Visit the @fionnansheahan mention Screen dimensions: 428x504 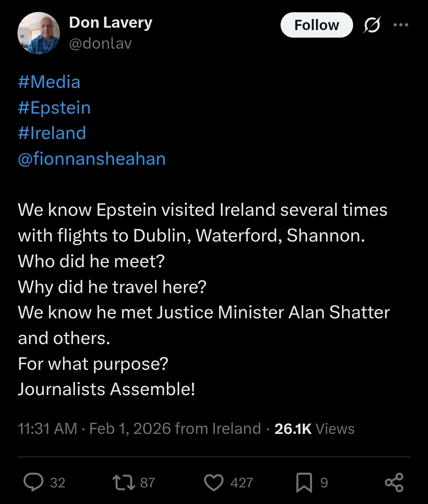(x=92, y=159)
